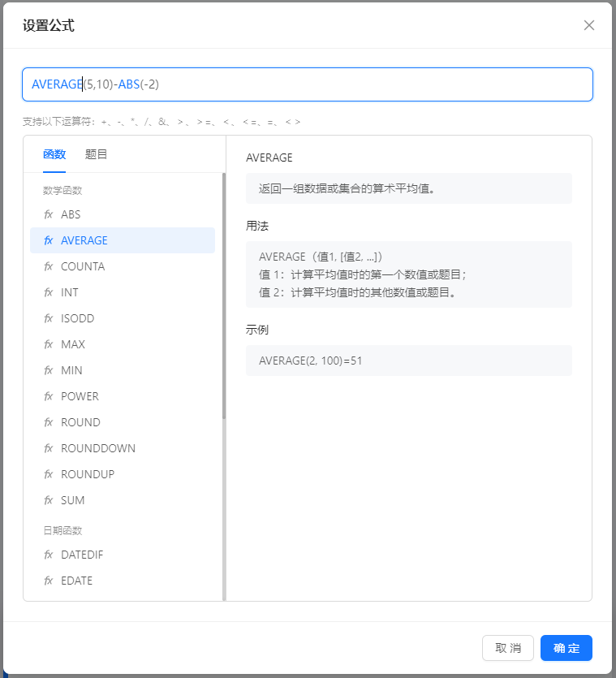The width and height of the screenshot is (616, 678).
Task: Cancel using the 取消 button
Action: (508, 648)
